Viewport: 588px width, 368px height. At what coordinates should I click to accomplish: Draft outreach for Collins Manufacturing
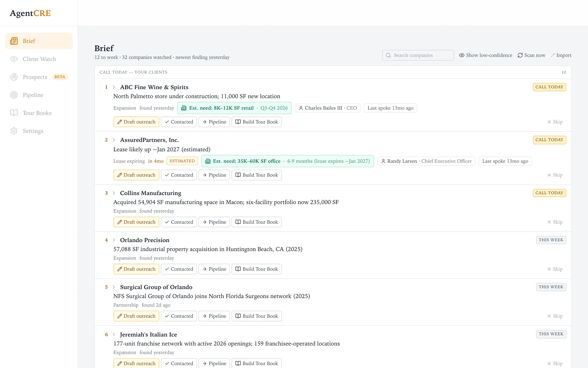coord(136,222)
